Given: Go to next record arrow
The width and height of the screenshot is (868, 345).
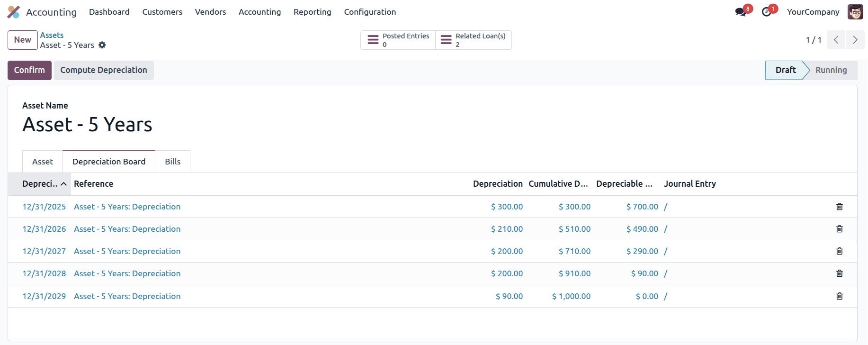Looking at the screenshot, I should pos(855,40).
